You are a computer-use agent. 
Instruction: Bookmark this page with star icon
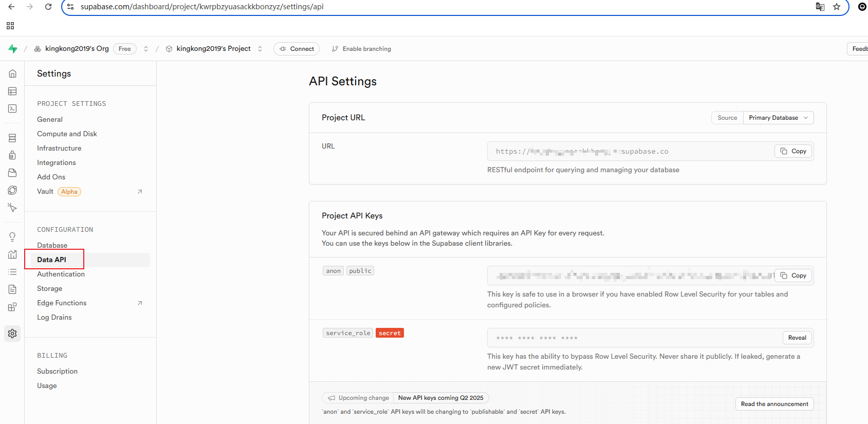point(837,7)
